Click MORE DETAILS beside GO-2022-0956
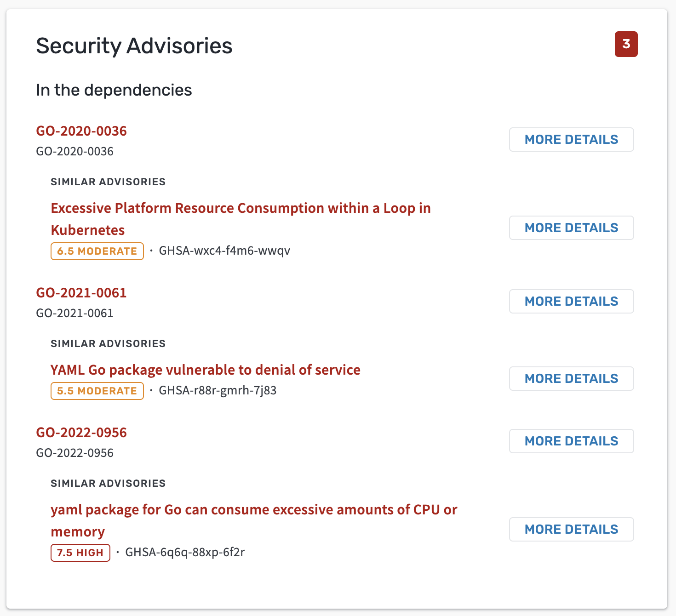The width and height of the screenshot is (676, 616). [571, 441]
